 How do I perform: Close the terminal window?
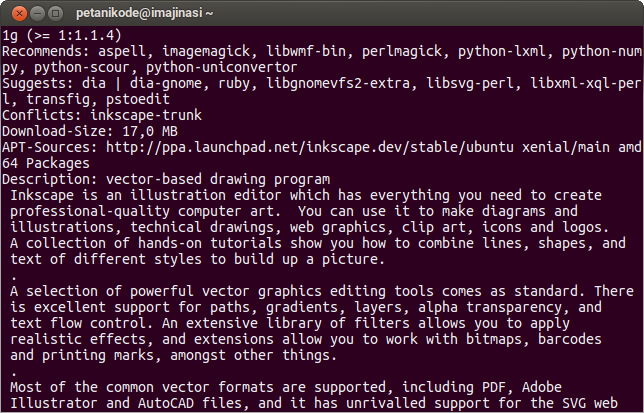tap(14, 13)
